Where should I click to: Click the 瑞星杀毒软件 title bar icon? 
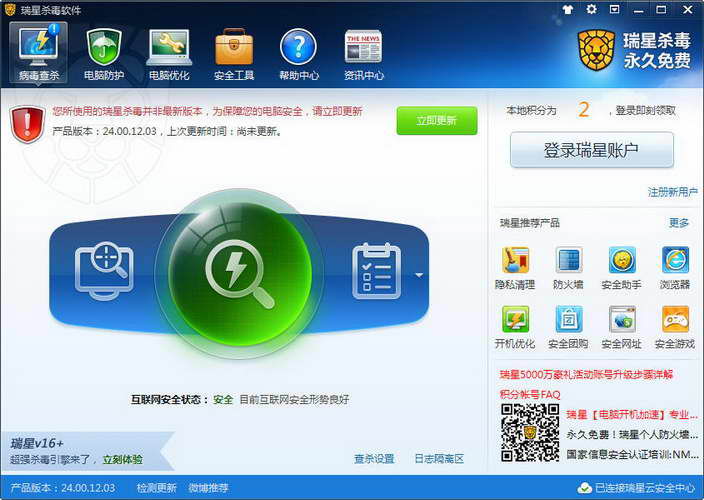pos(10,10)
